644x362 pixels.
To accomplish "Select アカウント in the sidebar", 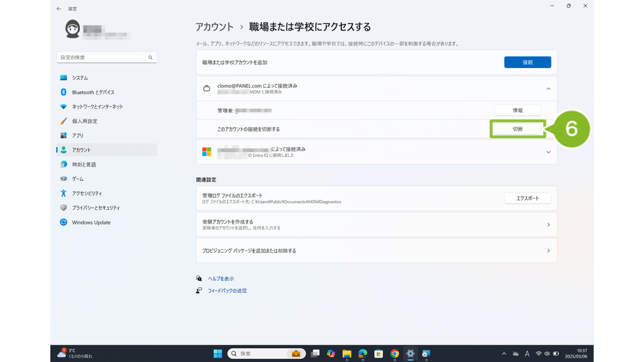I will click(106, 150).
